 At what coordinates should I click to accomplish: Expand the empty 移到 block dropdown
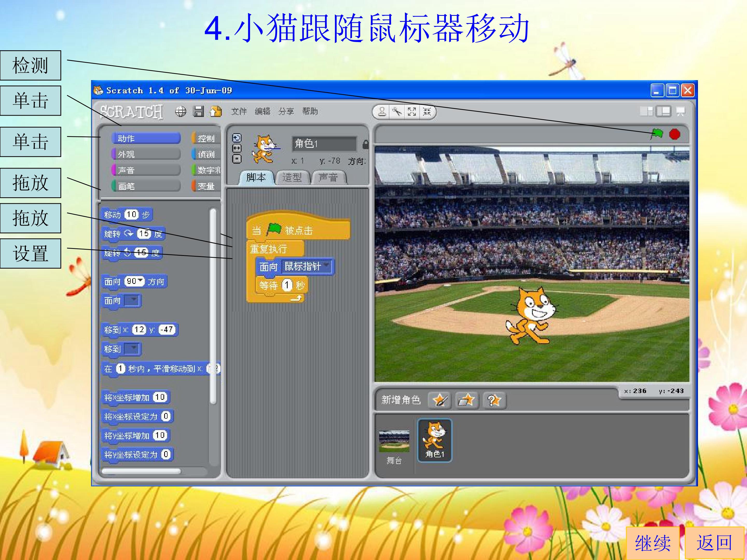(132, 349)
